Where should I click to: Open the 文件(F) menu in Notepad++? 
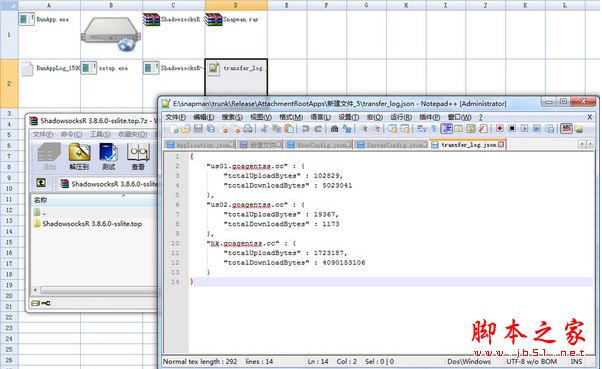[176, 117]
